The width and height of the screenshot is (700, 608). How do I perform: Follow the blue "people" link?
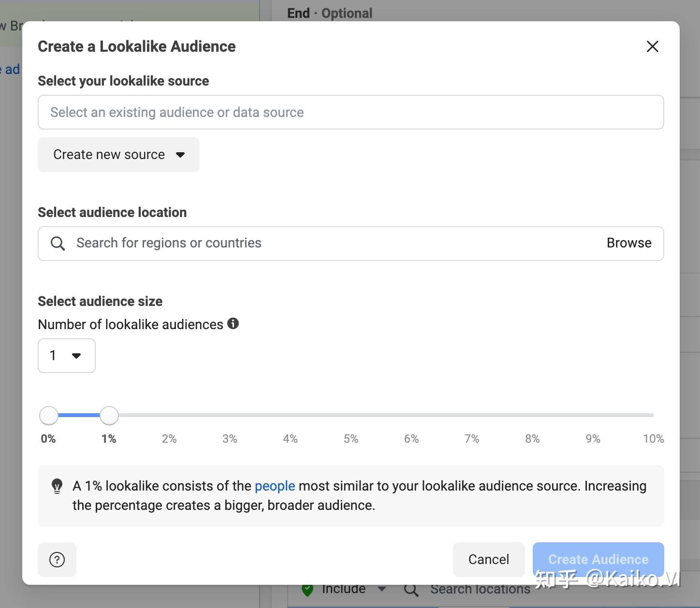coord(275,486)
